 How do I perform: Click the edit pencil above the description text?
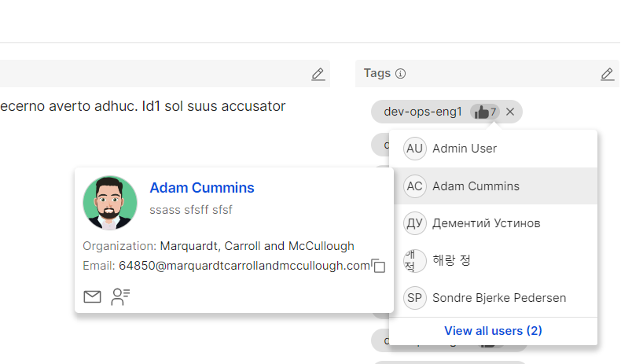click(318, 74)
